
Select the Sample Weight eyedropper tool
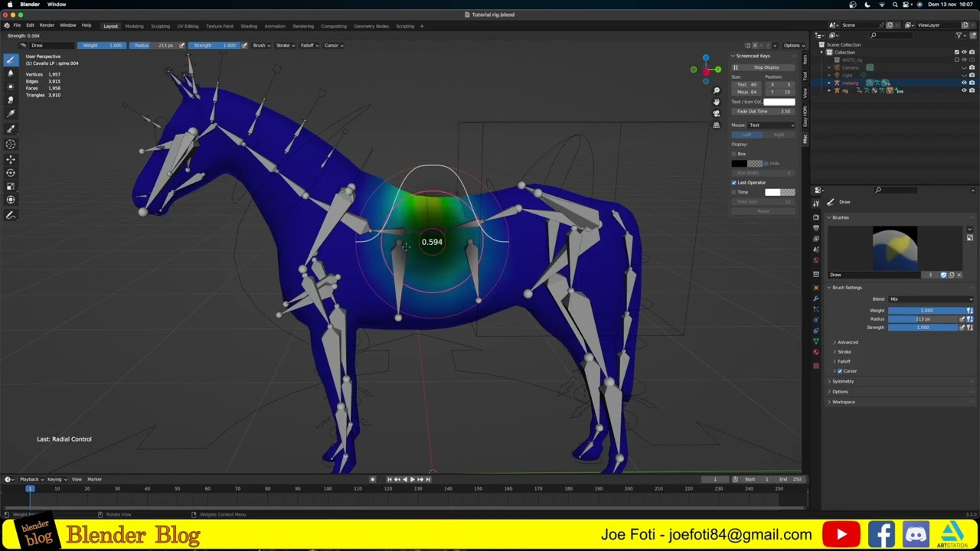(x=11, y=129)
